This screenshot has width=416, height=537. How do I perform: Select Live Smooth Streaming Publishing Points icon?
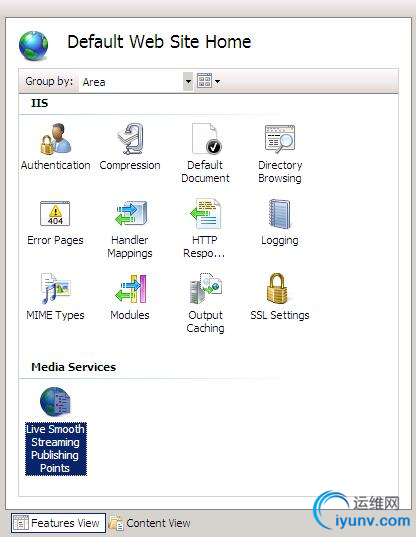55,401
